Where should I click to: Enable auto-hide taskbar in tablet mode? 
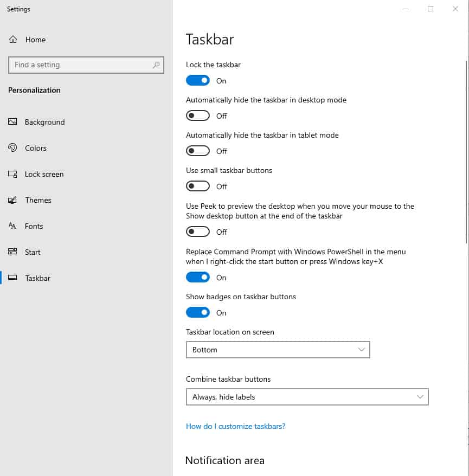pyautogui.click(x=197, y=151)
